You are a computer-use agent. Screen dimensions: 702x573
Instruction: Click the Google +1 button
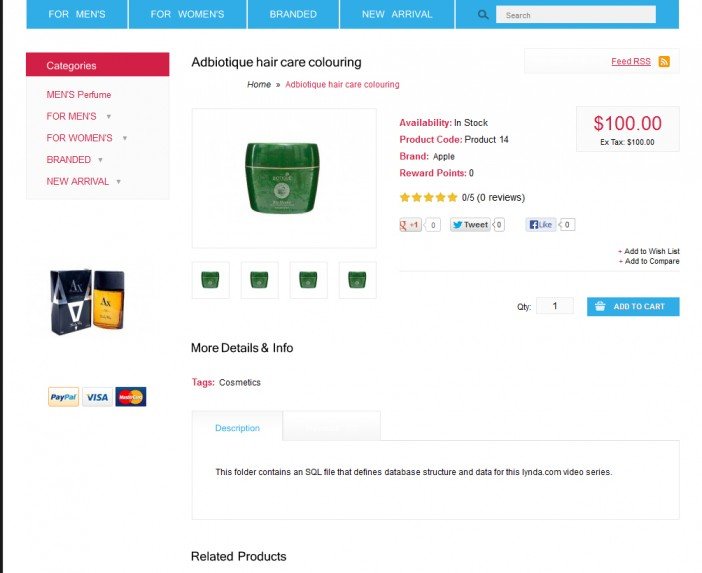pyautogui.click(x=411, y=225)
